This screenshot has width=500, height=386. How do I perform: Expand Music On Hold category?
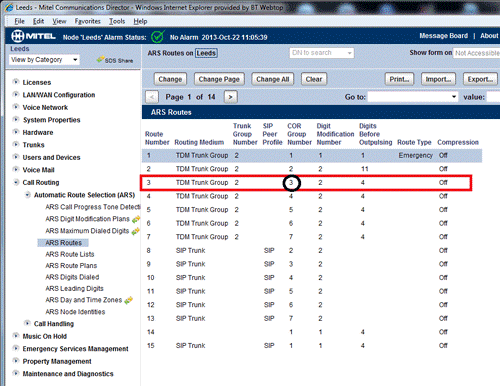[x=15, y=336]
